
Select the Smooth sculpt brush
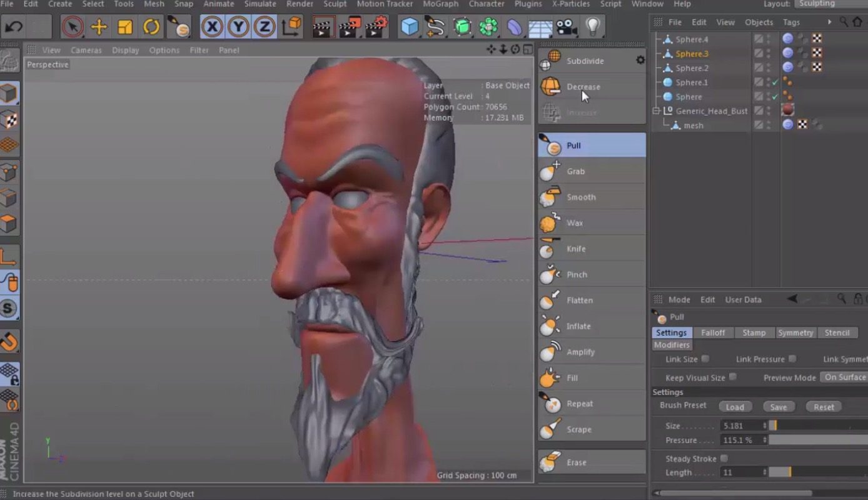(592, 197)
